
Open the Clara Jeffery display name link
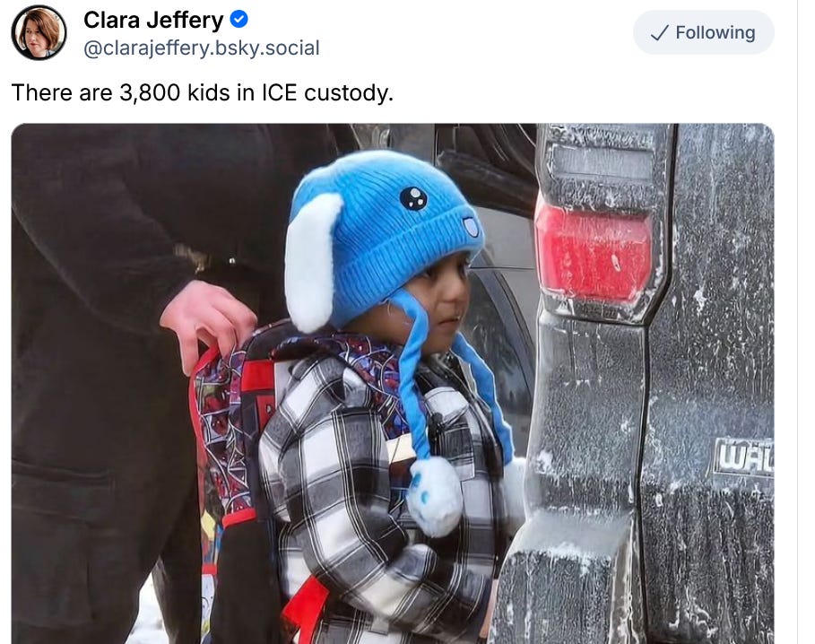153,21
